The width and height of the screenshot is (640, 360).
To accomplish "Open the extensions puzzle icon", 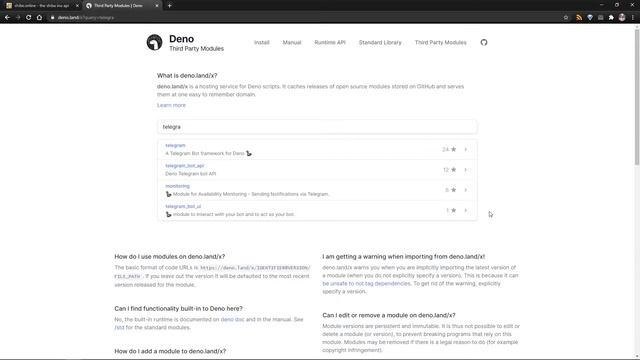I will 611,18.
